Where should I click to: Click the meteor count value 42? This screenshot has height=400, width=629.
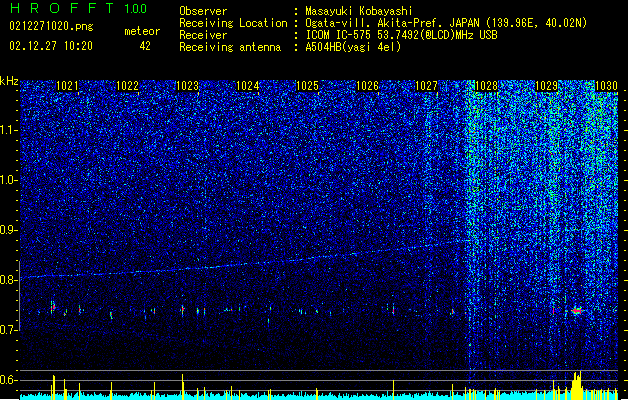(x=145, y=46)
